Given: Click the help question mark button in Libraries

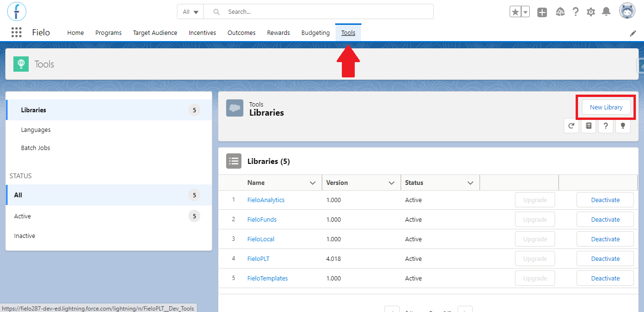Looking at the screenshot, I should (606, 126).
